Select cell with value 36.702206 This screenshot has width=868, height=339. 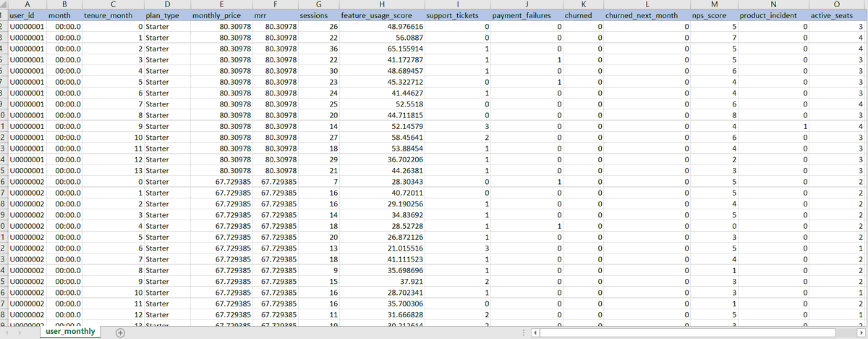381,160
